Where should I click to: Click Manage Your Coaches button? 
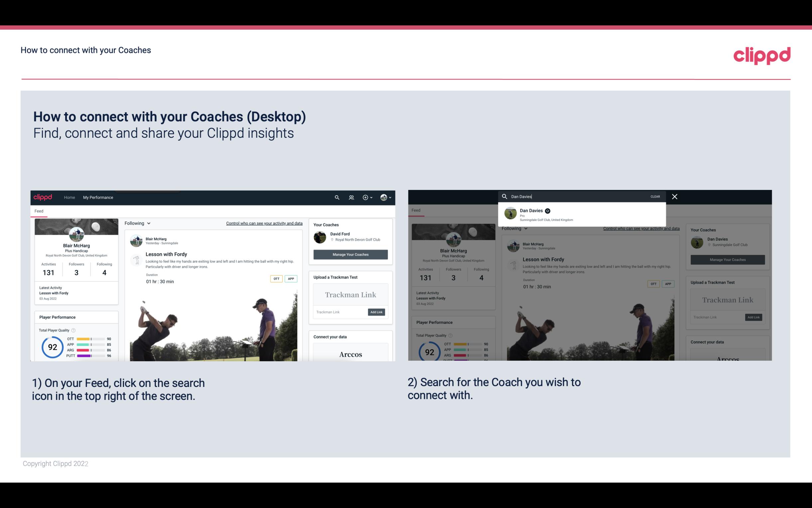click(x=350, y=254)
